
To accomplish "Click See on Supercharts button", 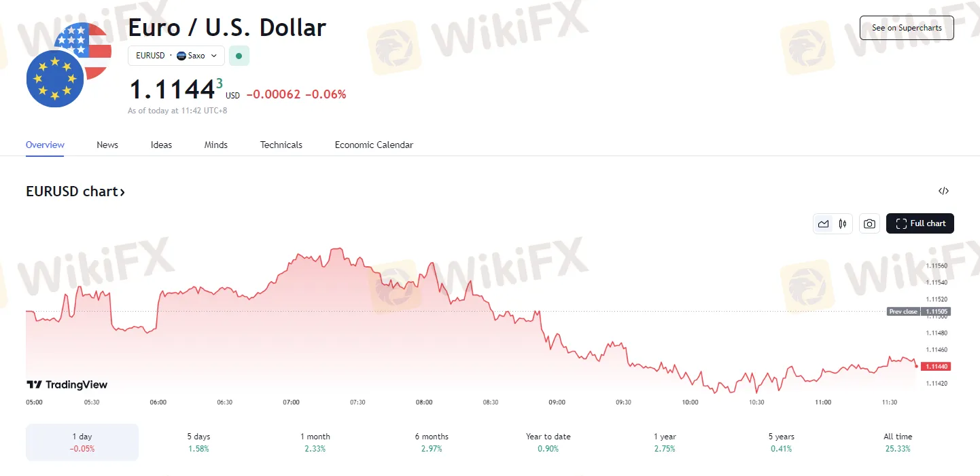I will click(x=907, y=28).
